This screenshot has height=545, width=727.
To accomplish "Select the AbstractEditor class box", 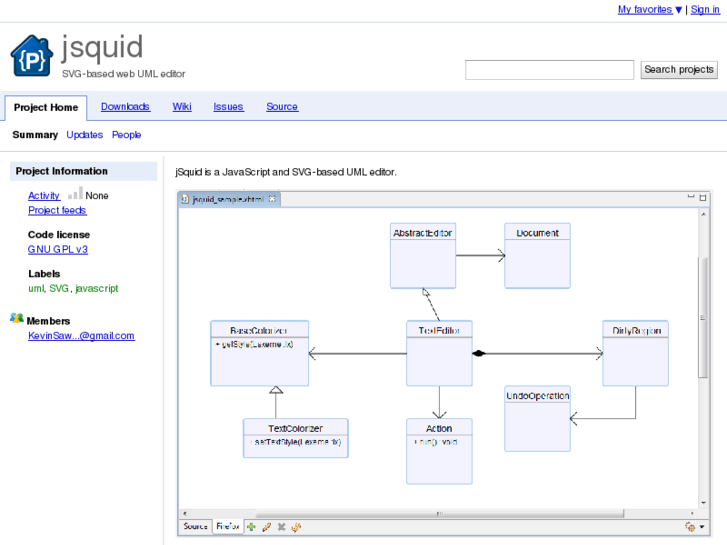I will (x=423, y=256).
